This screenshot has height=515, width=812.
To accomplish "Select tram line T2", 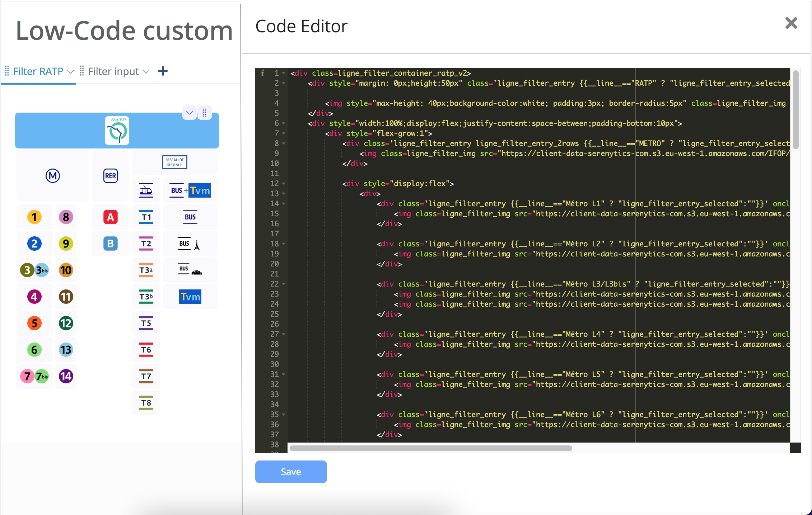I will (x=146, y=244).
